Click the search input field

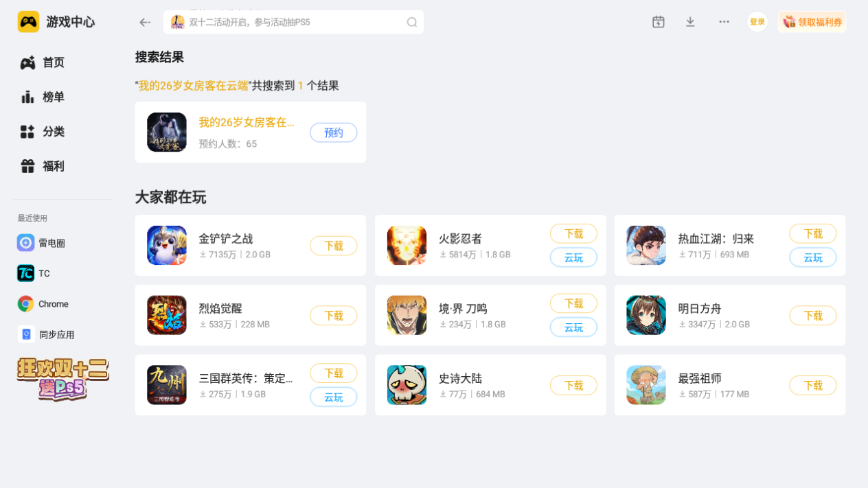click(x=293, y=22)
